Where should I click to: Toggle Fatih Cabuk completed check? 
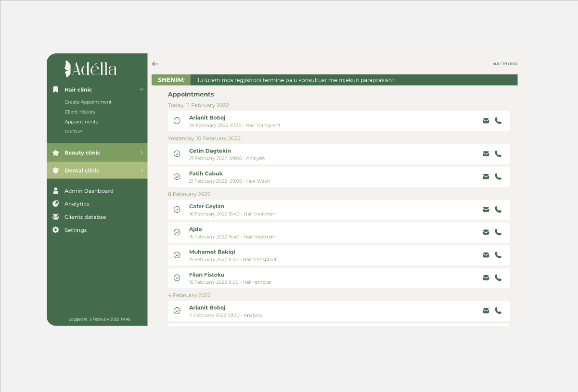click(x=177, y=177)
